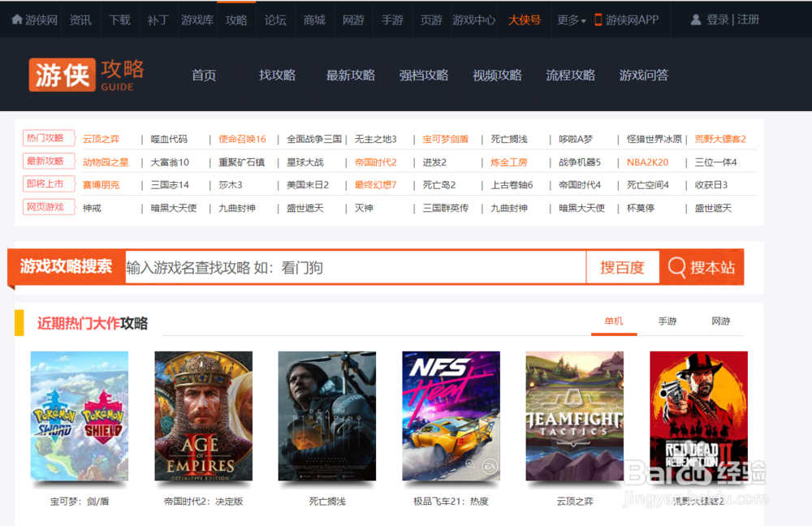Click the 搜百度 search button
Screen dimensions: 812x526
(623, 268)
